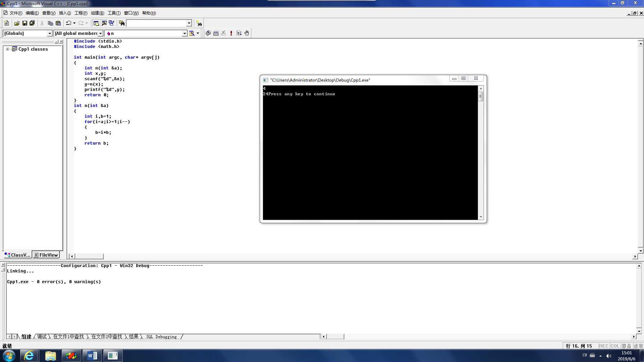Viewport: 644px width, 362px height.
Task: Open the Globals class dropdown
Action: (x=50, y=33)
